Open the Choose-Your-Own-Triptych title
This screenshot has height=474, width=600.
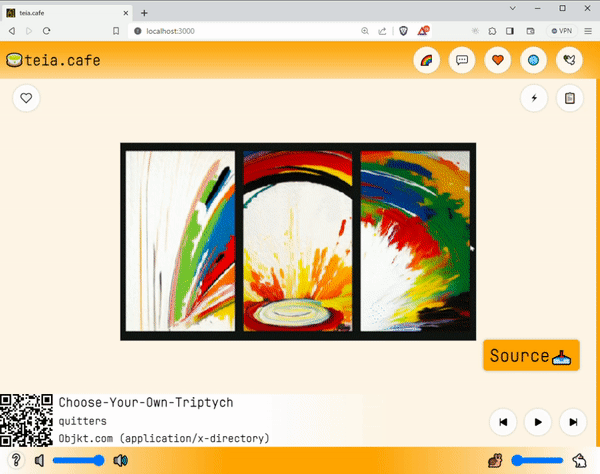click(146, 402)
